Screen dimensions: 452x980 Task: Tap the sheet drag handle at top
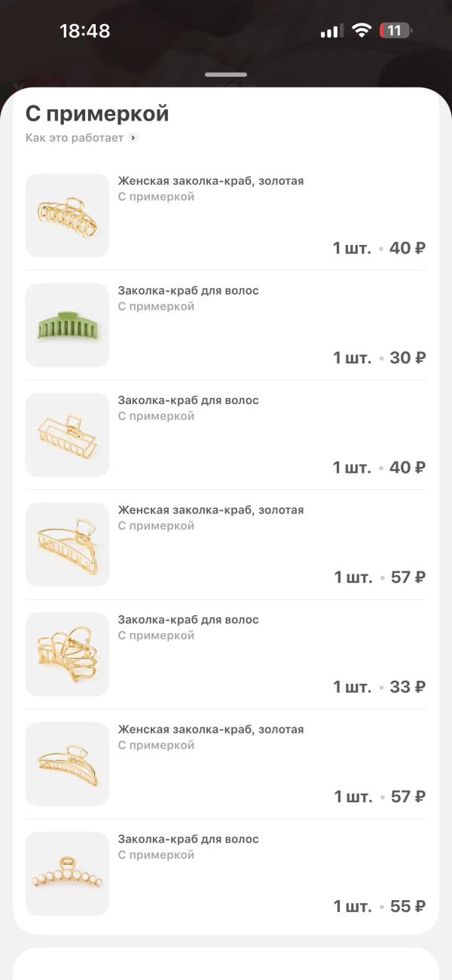click(x=226, y=75)
